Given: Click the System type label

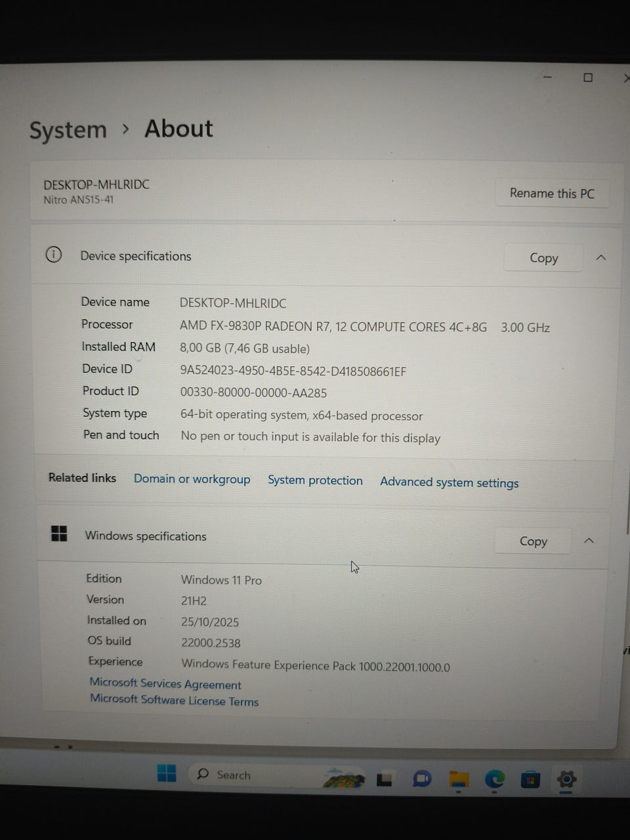Looking at the screenshot, I should click(x=115, y=413).
